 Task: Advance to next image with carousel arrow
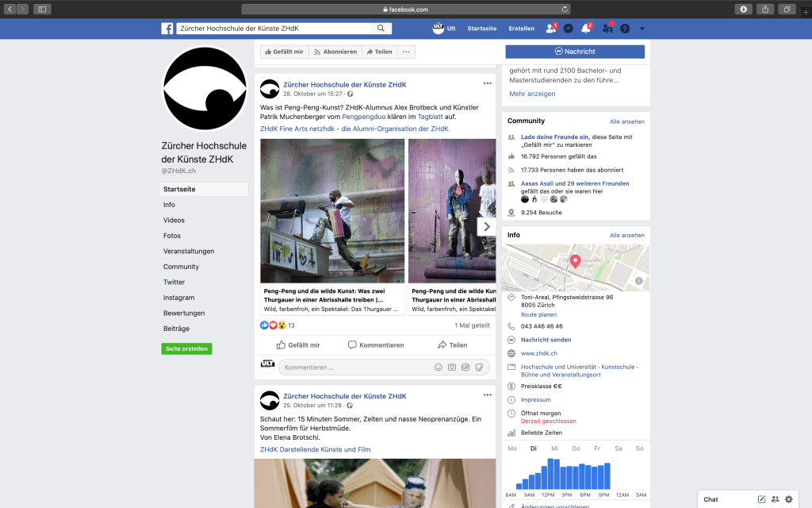click(x=487, y=226)
